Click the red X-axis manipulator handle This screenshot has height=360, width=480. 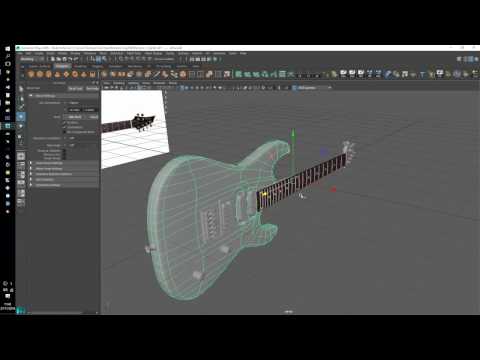(333, 190)
